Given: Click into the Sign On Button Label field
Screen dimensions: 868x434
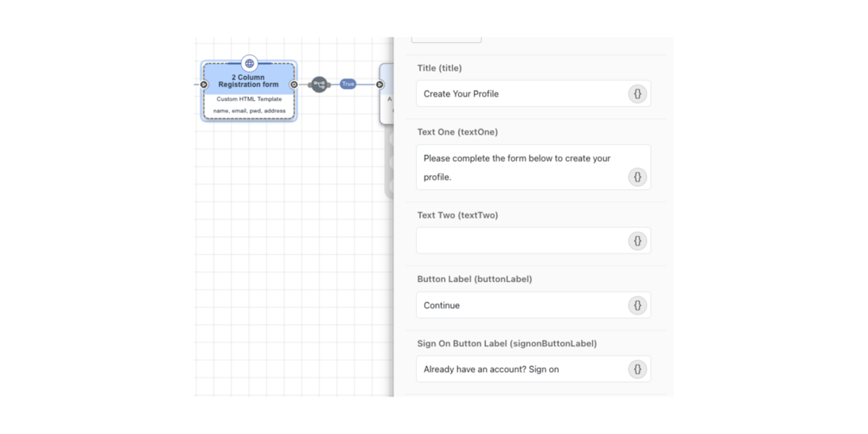Looking at the screenshot, I should coord(533,369).
